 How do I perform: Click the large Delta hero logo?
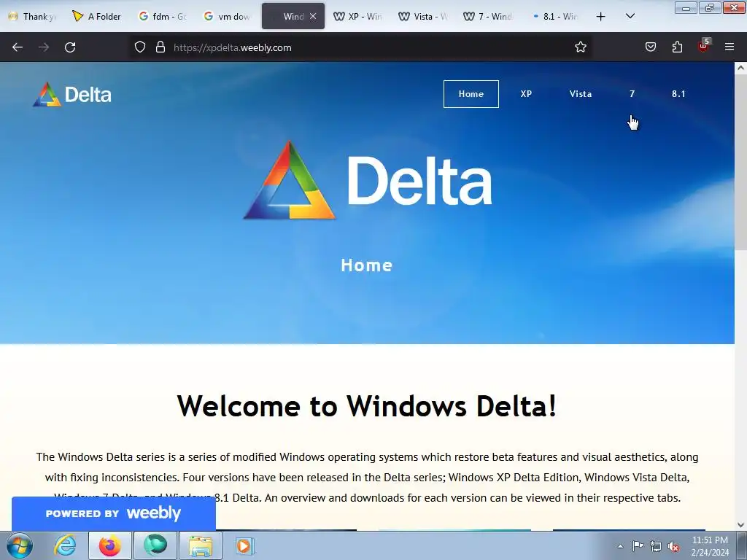click(x=368, y=180)
